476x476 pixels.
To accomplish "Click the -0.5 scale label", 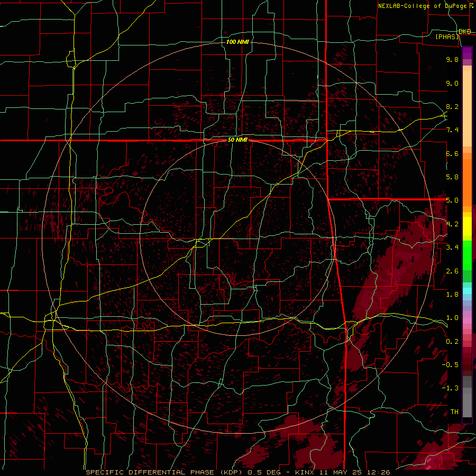I will pos(450,364).
